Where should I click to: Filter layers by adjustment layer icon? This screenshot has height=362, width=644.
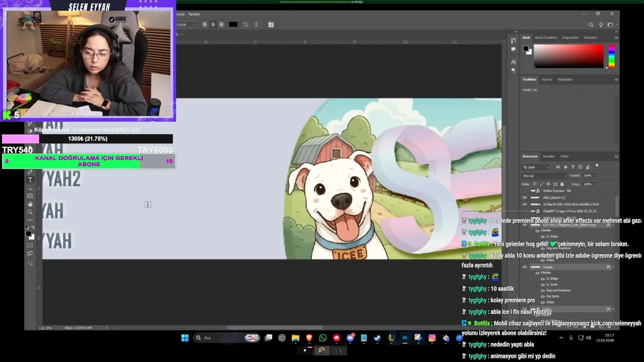pos(566,167)
